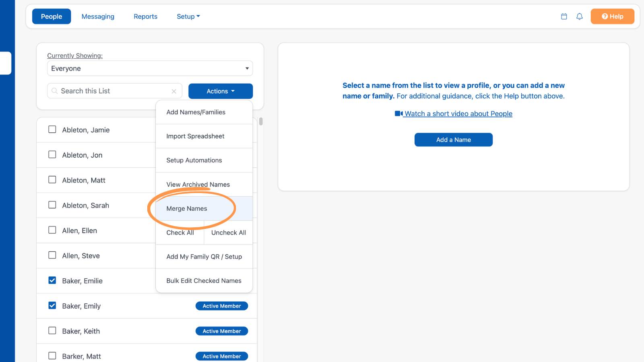Viewport: 644px width, 362px height.
Task: Open the notifications bell icon
Action: point(580,16)
